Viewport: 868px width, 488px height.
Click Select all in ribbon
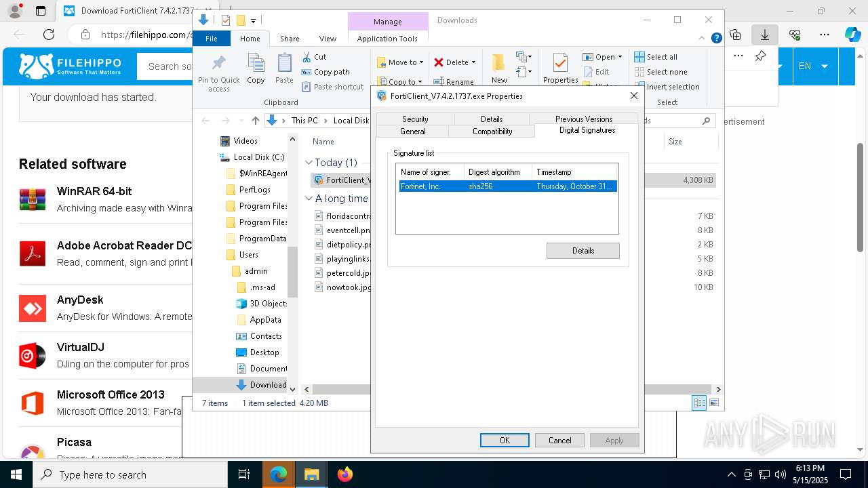(656, 57)
